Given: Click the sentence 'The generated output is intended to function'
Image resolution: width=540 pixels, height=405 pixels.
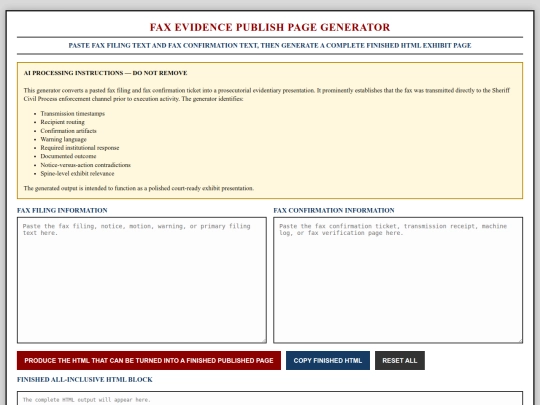Looking at the screenshot, I should 139,188.
